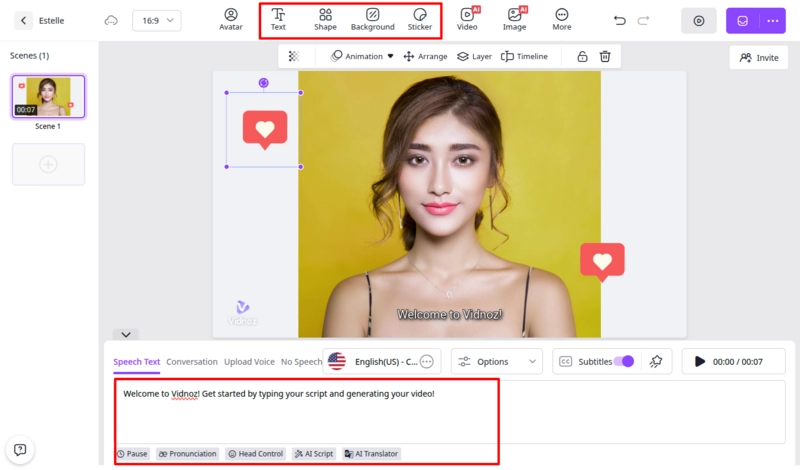Image resolution: width=800 pixels, height=470 pixels.
Task: Click the Scenes (1) heading
Action: click(x=30, y=55)
